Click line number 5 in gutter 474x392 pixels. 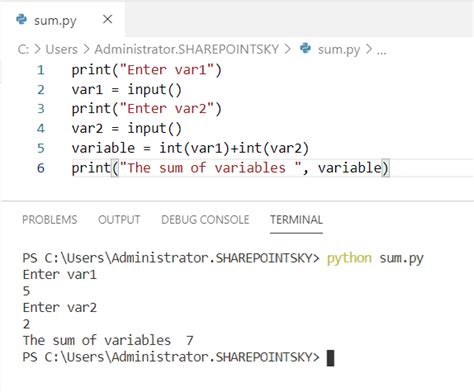(41, 148)
